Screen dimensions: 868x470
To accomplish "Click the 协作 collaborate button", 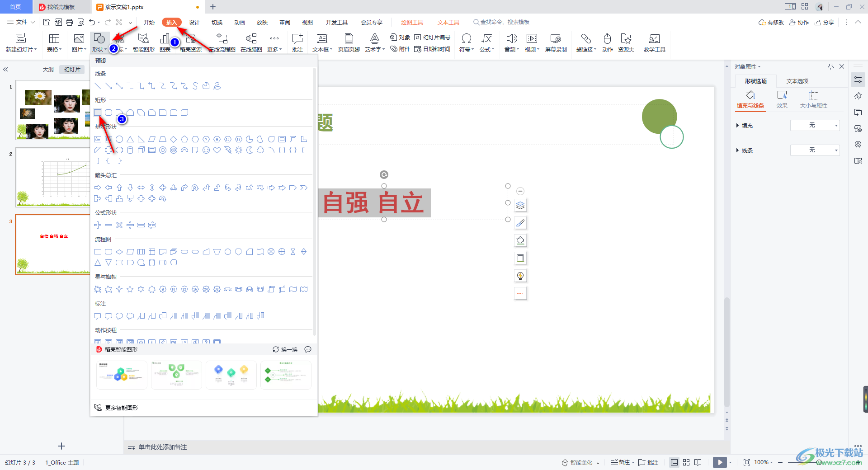I will (x=799, y=22).
